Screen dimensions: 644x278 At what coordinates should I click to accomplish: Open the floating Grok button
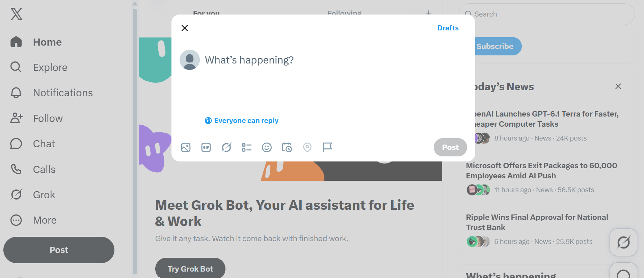[623, 243]
